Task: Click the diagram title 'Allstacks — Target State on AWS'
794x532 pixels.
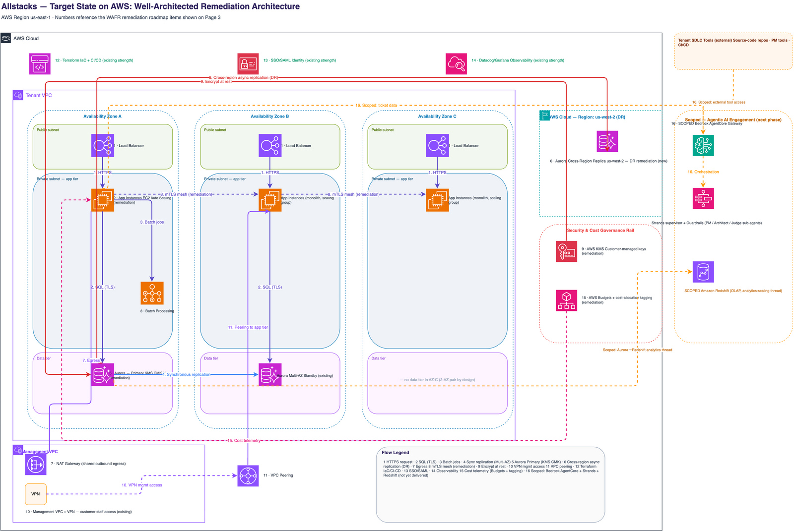Action: [x=151, y=6]
